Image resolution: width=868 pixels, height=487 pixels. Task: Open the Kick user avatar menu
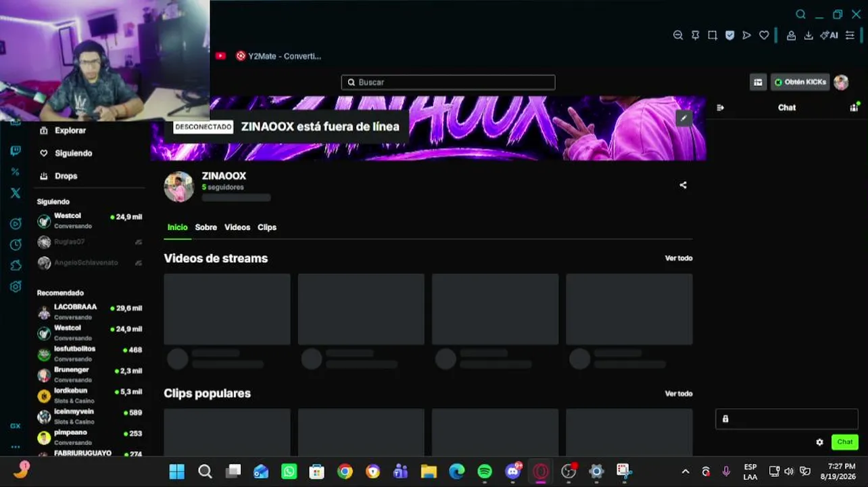[841, 82]
